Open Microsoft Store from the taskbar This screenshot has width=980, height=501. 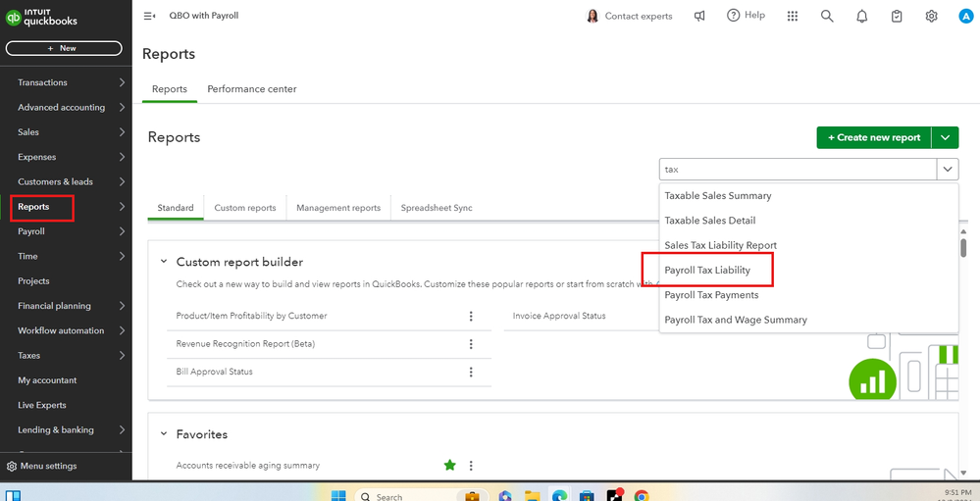586,496
